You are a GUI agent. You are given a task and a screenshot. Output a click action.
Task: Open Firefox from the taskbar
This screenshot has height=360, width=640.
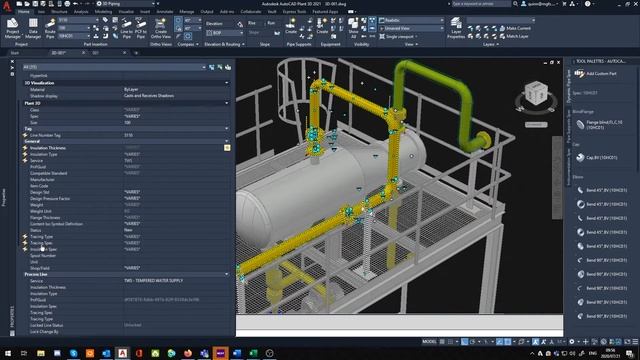coord(188,353)
